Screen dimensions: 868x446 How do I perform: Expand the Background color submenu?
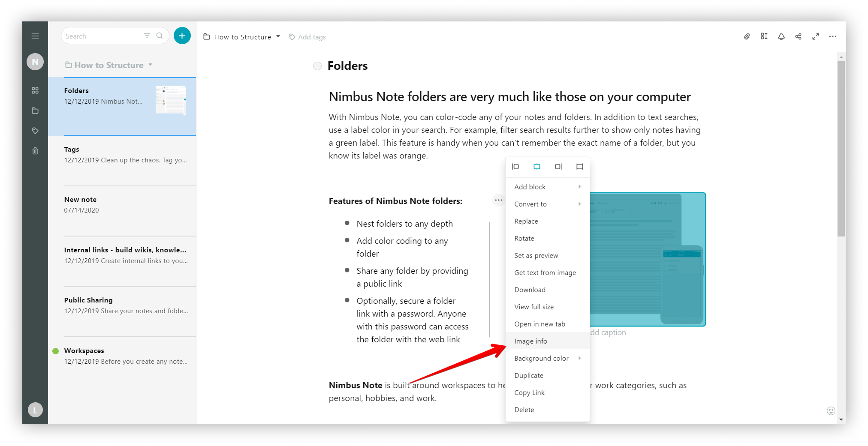coord(548,358)
